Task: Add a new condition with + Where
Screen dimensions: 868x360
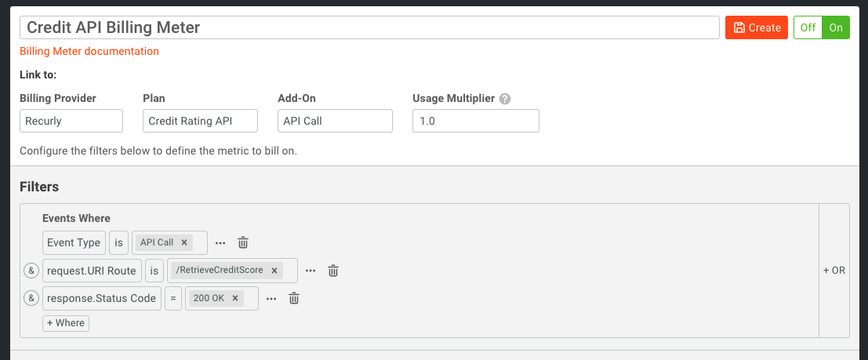Action: (66, 323)
